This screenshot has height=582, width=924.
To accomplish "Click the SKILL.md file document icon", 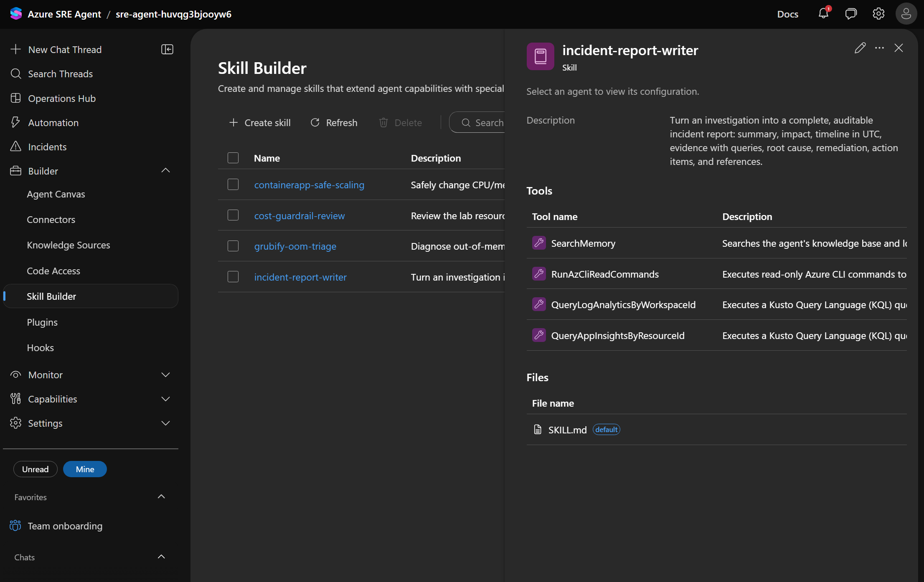I will click(538, 429).
